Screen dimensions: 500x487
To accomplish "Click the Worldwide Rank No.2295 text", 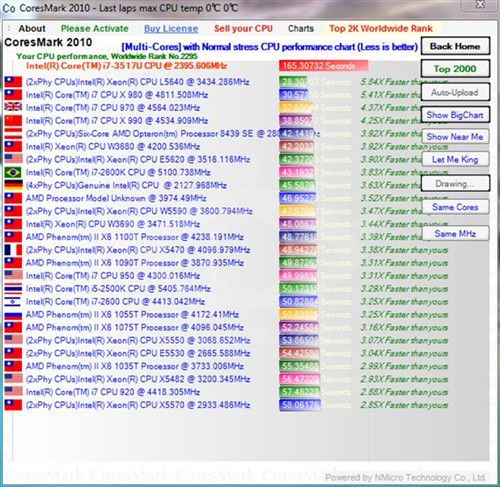I will click(154, 56).
